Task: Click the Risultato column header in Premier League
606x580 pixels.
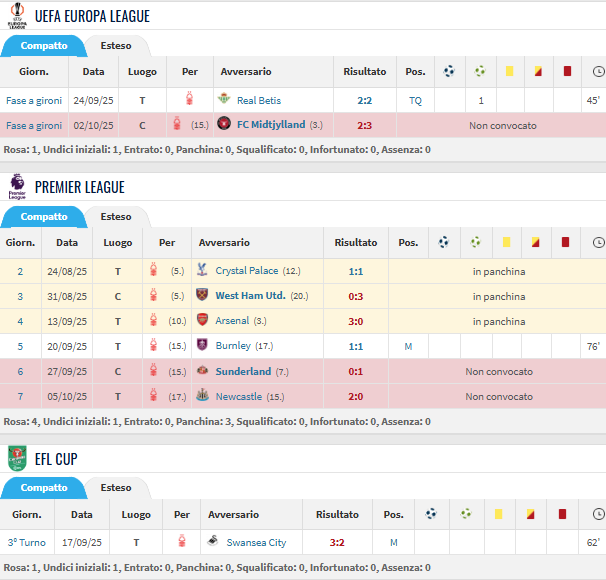Action: click(356, 242)
